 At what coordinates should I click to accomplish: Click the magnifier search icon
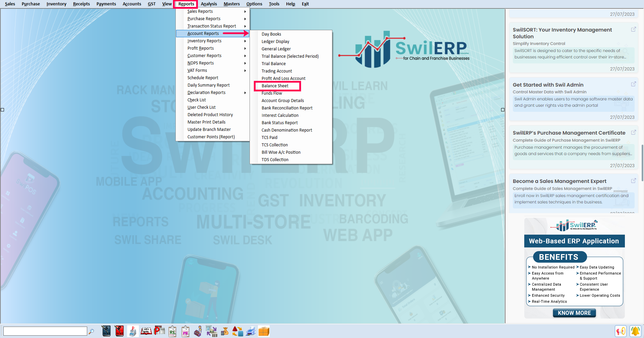pos(91,331)
